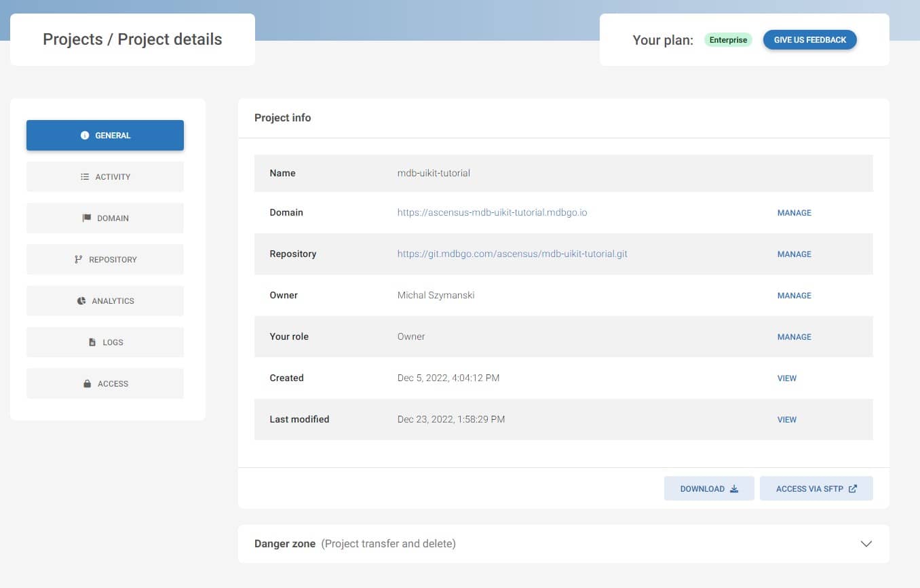Viewport: 920px width, 588px height.
Task: Open the Analytics sidebar tab
Action: [105, 301]
